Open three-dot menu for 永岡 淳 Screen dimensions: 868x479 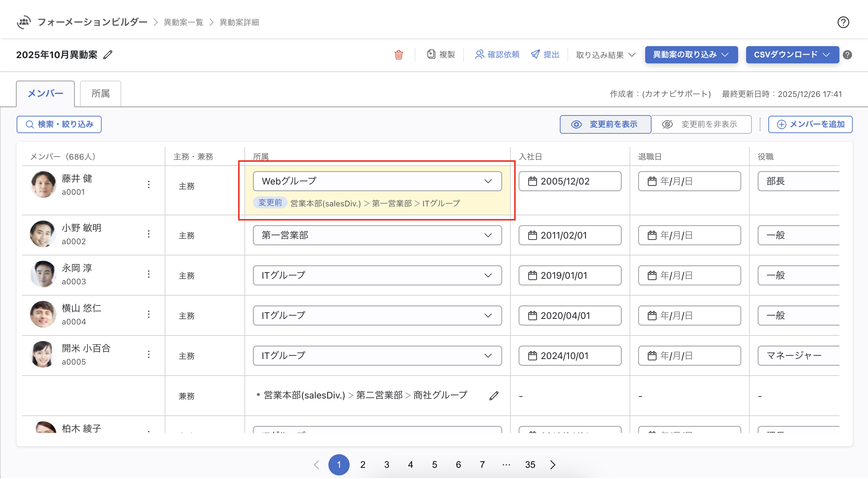149,274
